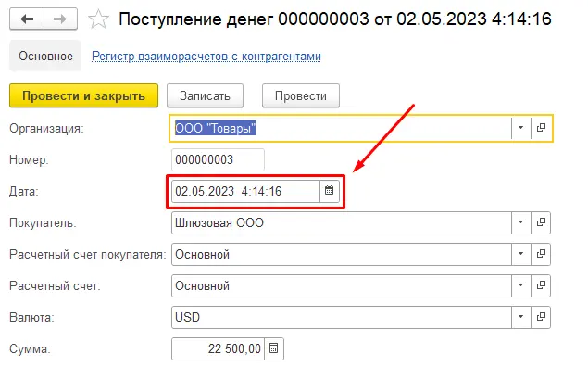Go forward with the right arrow button
Viewport: 588px width, 379px height.
60,19
